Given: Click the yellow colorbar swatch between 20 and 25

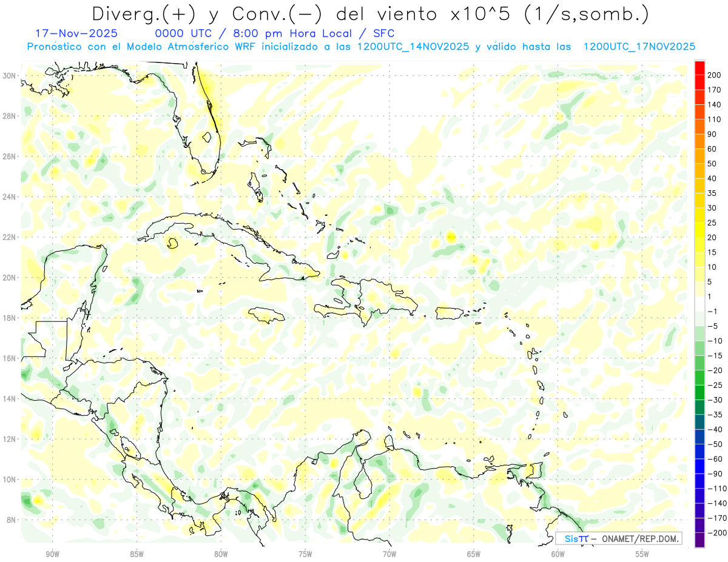Looking at the screenshot, I should pyautogui.click(x=699, y=230).
